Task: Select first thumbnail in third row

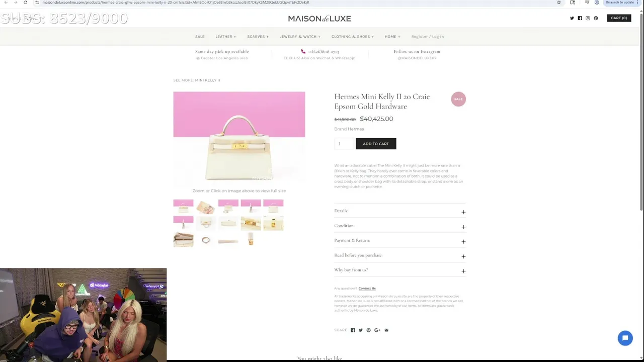Action: pos(183,240)
